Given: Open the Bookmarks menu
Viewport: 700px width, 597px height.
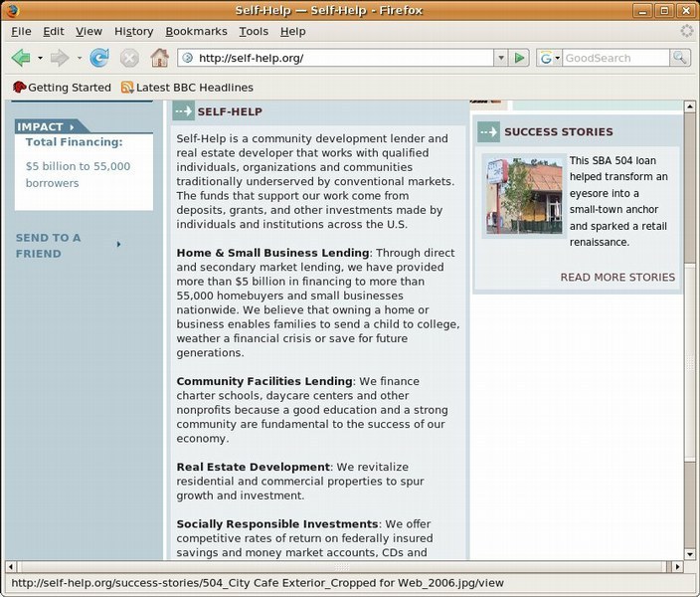Looking at the screenshot, I should click(x=196, y=32).
